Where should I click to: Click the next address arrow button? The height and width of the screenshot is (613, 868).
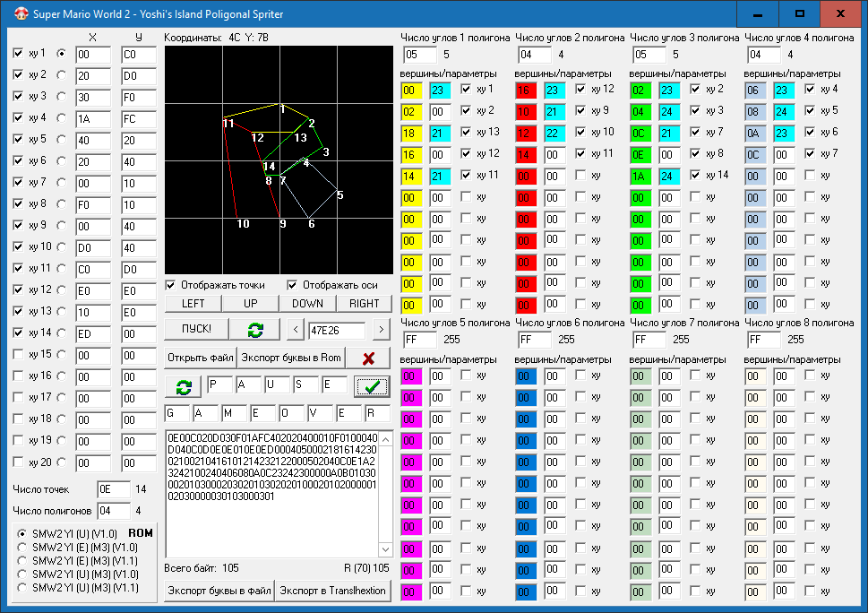coord(382,330)
